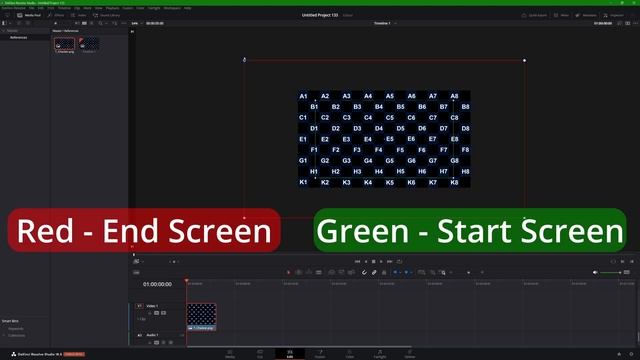Screen dimensions: 640x360
Task: Select the checker clip on Video 1 track
Action: point(201,317)
